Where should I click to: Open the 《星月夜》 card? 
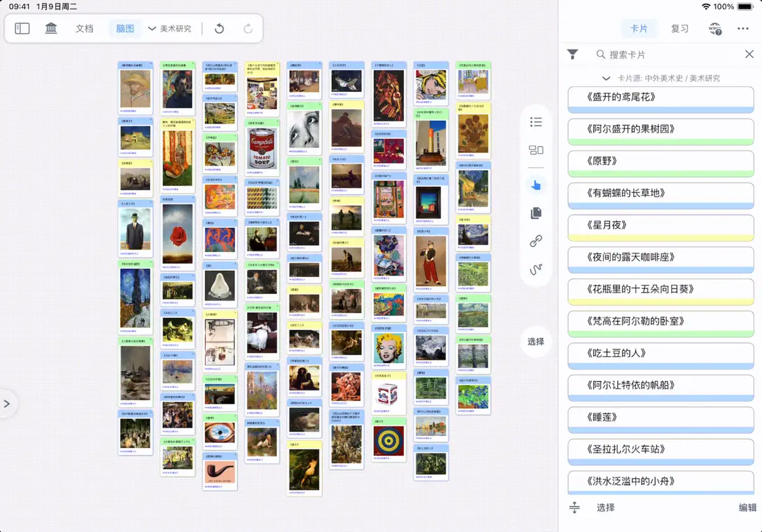[x=661, y=228]
